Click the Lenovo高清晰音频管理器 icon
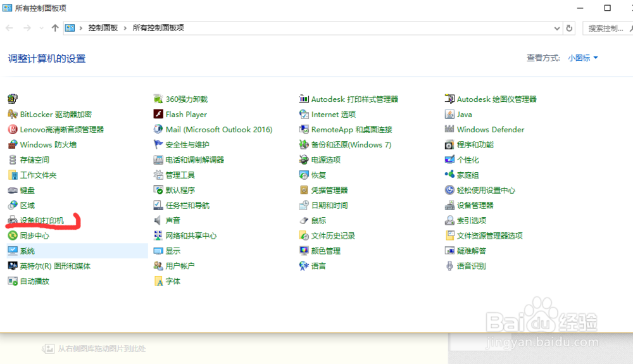 (x=13, y=130)
